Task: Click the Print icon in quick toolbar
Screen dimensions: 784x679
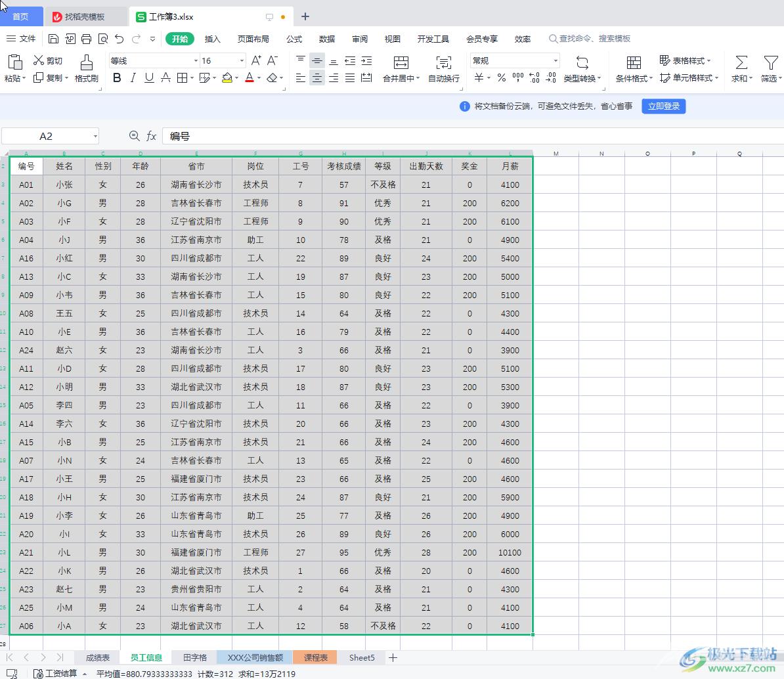Action: click(x=87, y=39)
